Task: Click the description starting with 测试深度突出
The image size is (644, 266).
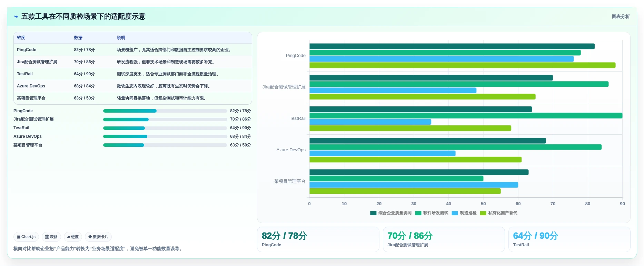Action: (x=168, y=74)
